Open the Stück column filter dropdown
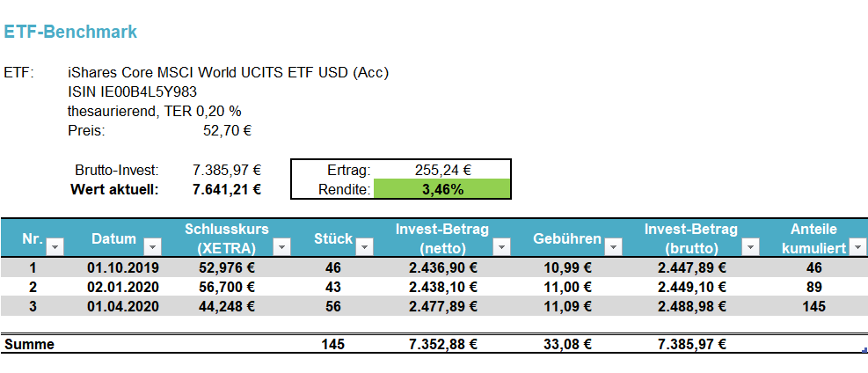Viewport: 868px width, 373px height. [364, 247]
